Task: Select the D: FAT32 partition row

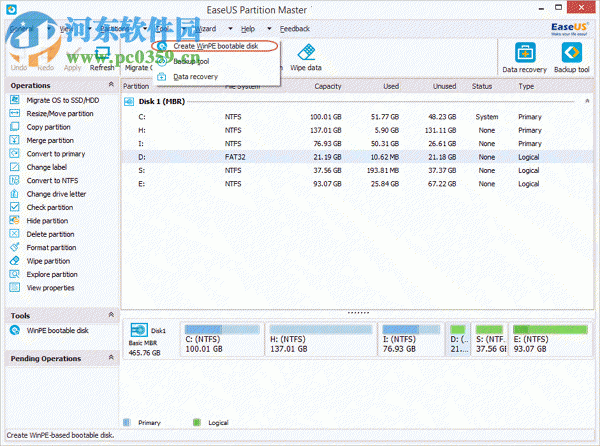Action: pyautogui.click(x=357, y=157)
